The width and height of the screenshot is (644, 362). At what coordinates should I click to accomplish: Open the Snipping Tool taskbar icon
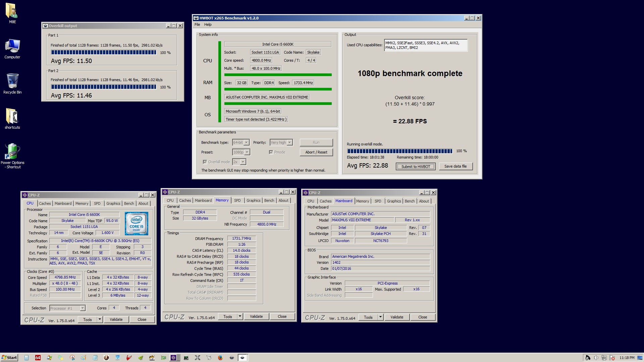pos(72,358)
